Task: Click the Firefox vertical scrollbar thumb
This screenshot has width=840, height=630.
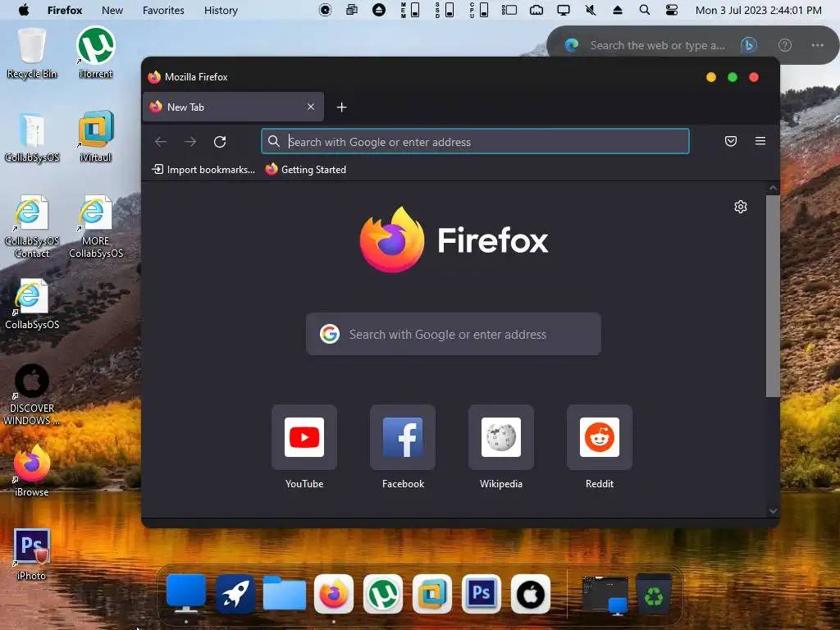Action: (x=773, y=296)
